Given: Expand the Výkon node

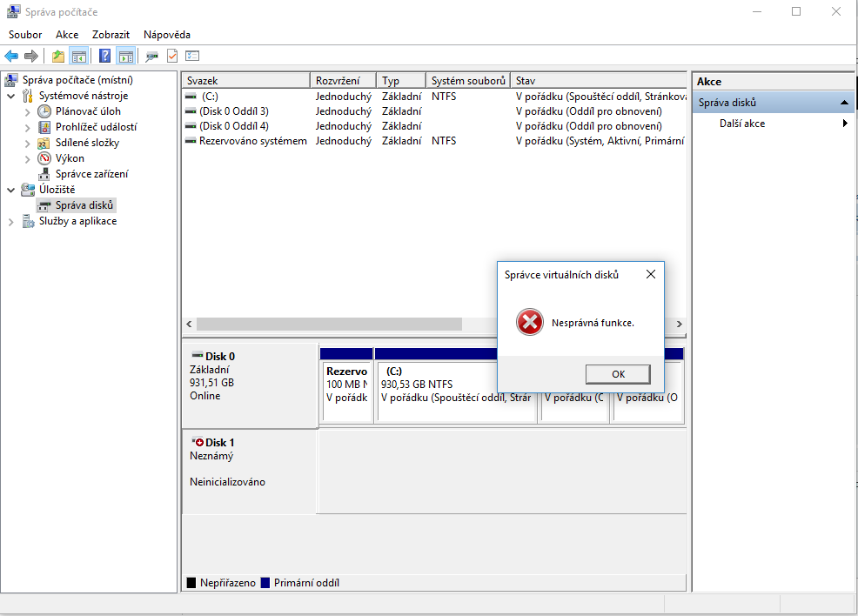Looking at the screenshot, I should [27, 158].
